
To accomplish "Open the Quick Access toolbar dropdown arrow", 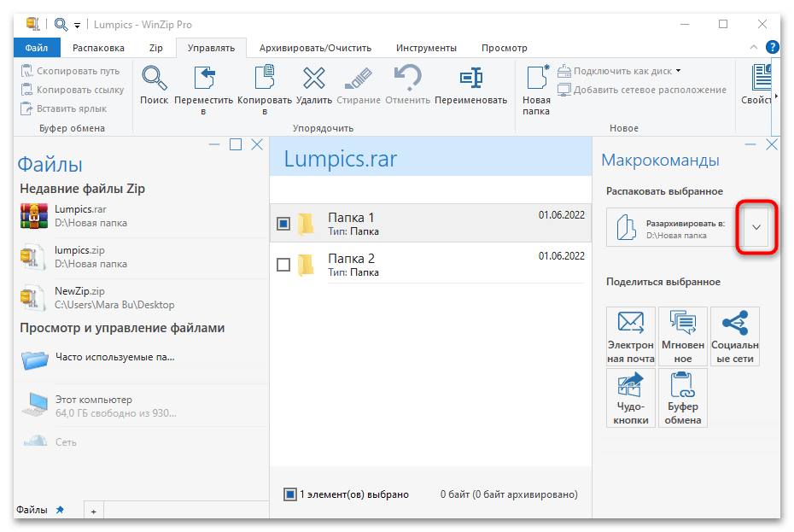I will (77, 25).
